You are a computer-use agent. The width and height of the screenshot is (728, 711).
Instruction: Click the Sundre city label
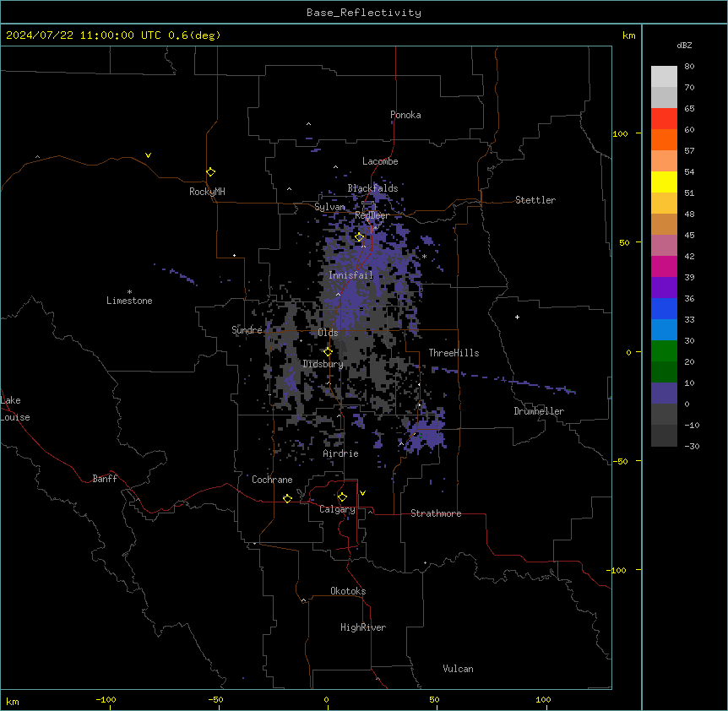coord(247,330)
